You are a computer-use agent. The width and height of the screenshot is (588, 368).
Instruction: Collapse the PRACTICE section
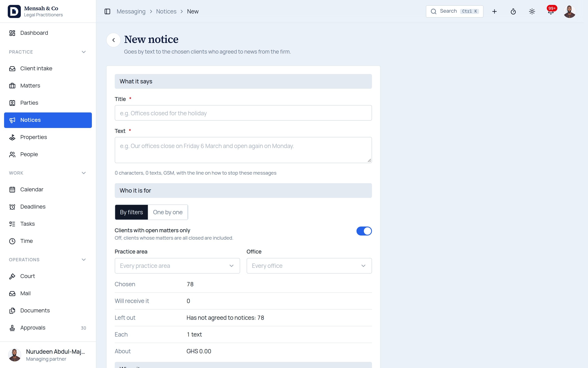coord(84,52)
